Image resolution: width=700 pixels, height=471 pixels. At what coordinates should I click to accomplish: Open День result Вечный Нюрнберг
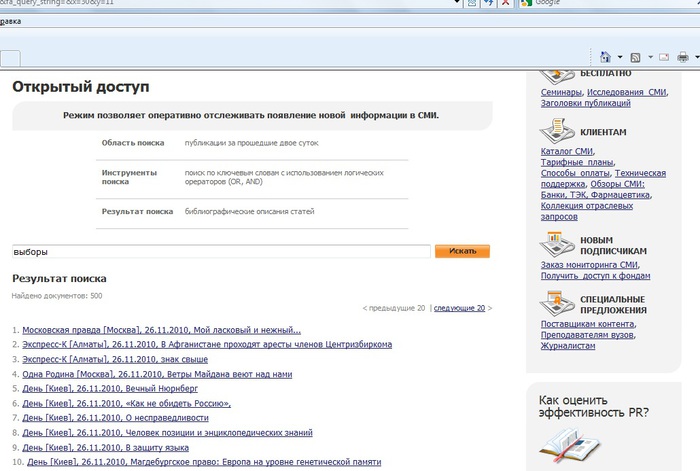pyautogui.click(x=110, y=388)
